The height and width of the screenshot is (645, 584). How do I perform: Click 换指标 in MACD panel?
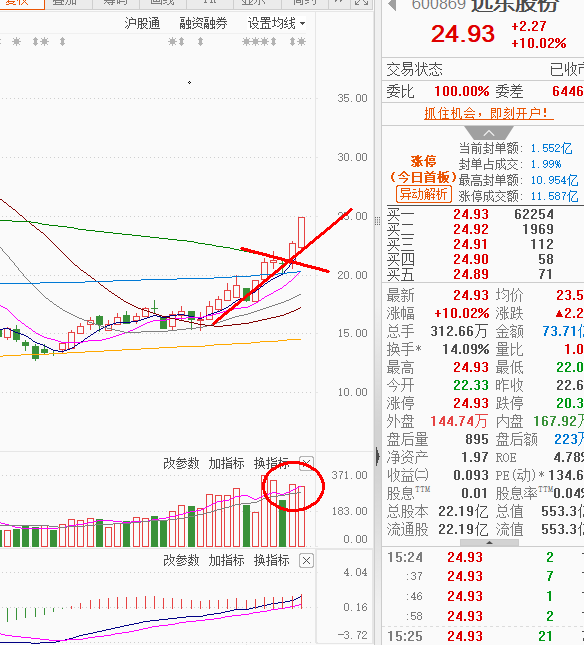(271, 561)
